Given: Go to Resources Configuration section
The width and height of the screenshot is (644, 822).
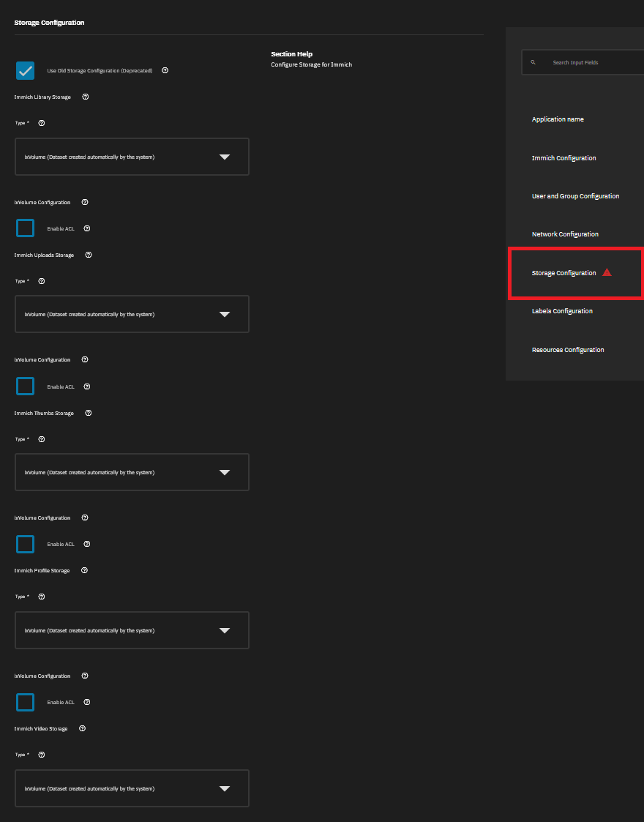Looking at the screenshot, I should pyautogui.click(x=568, y=350).
